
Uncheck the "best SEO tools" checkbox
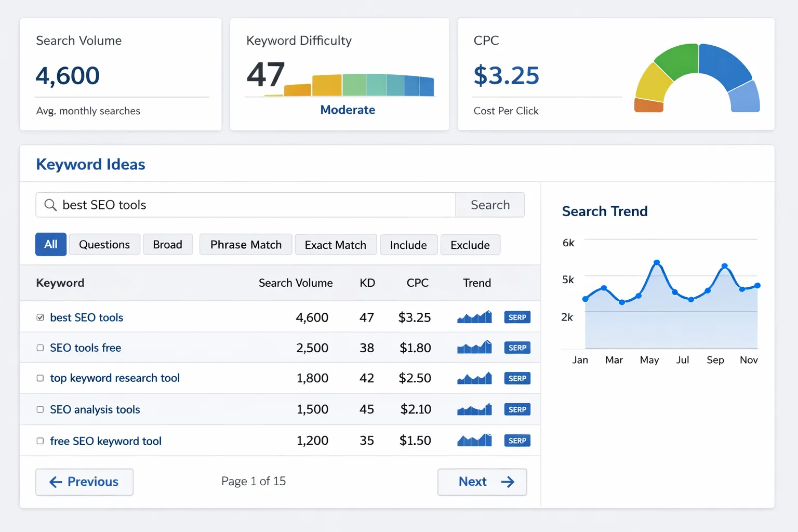coord(40,317)
